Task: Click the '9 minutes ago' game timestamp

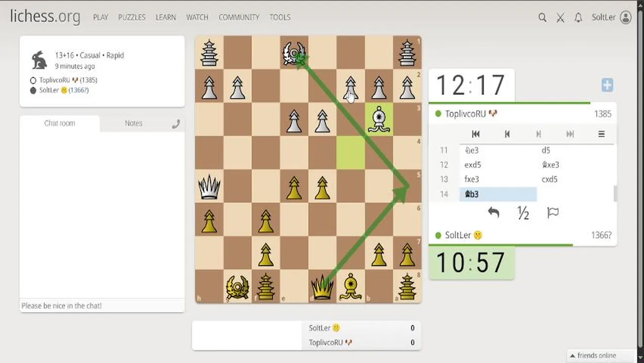Action: (x=75, y=67)
